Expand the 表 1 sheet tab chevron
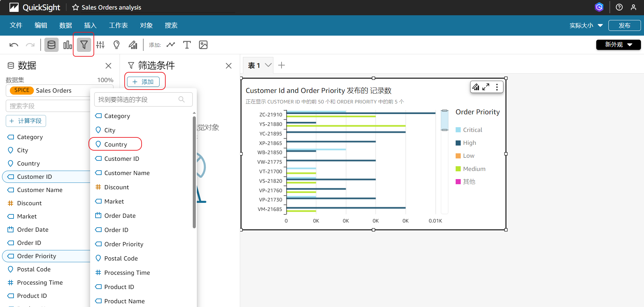Image resolution: width=644 pixels, height=307 pixels. pos(268,65)
